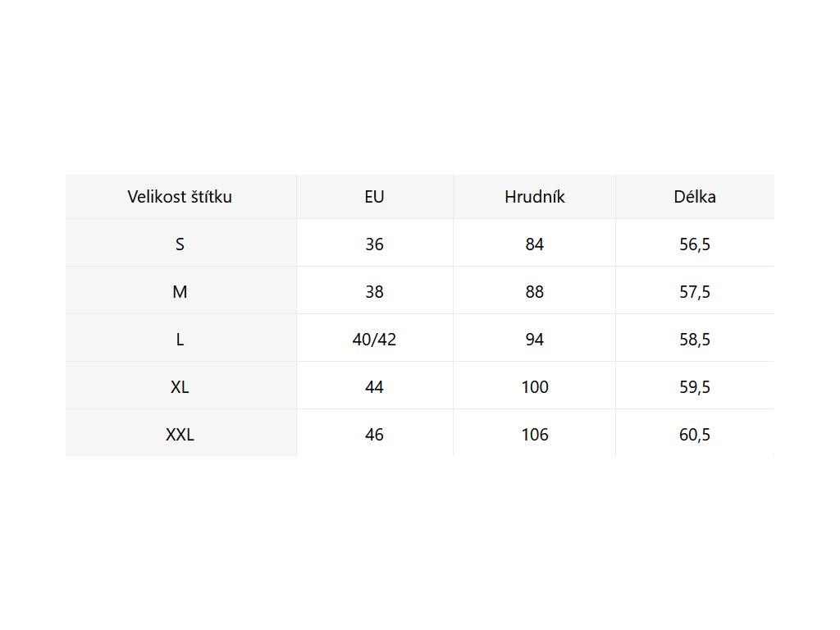840x630 pixels.
Task: Click the size M row label
Action: (x=180, y=292)
